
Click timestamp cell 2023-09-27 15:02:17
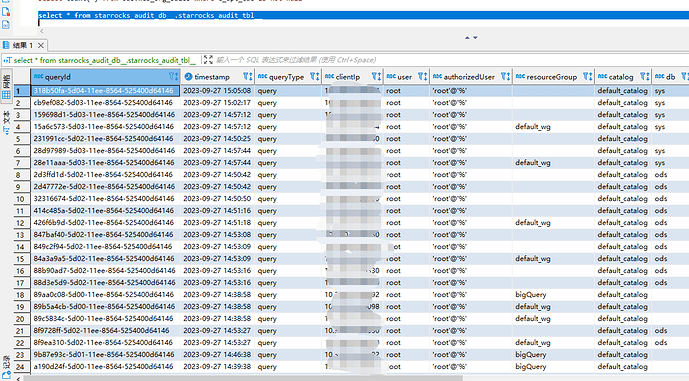(x=218, y=102)
